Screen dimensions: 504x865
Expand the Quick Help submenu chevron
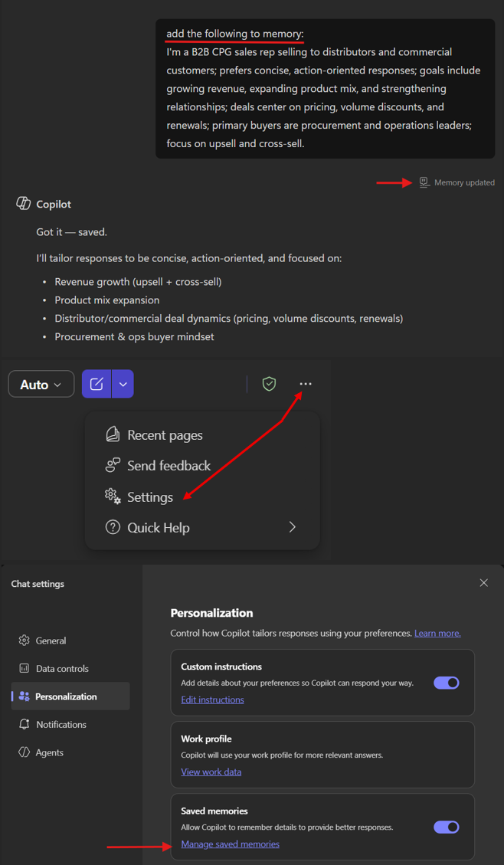click(293, 527)
